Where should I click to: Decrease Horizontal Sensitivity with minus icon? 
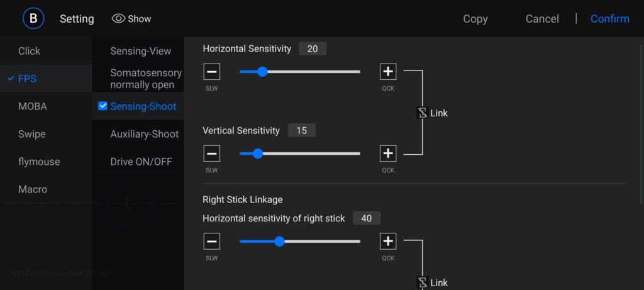[x=212, y=72]
